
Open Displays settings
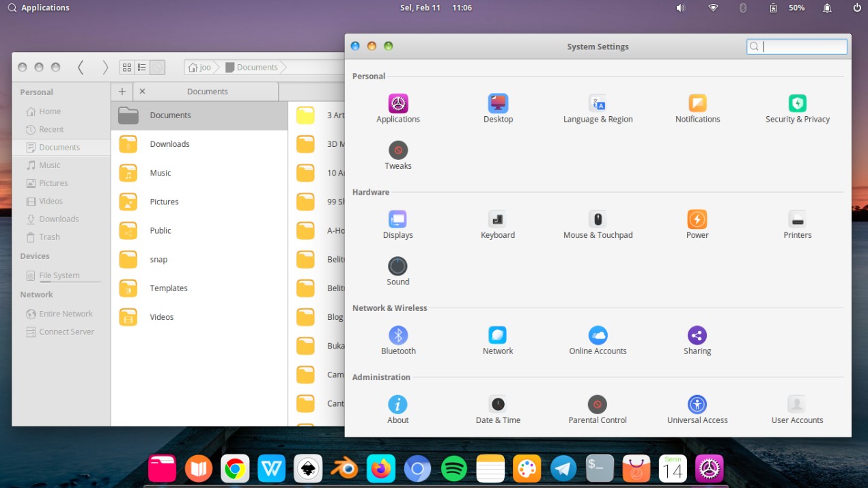(x=397, y=223)
